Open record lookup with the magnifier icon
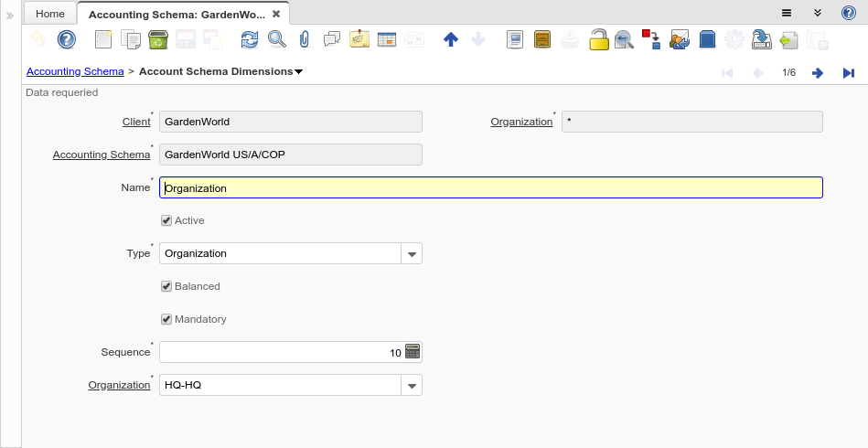The height and width of the screenshot is (448, 868). [x=276, y=39]
